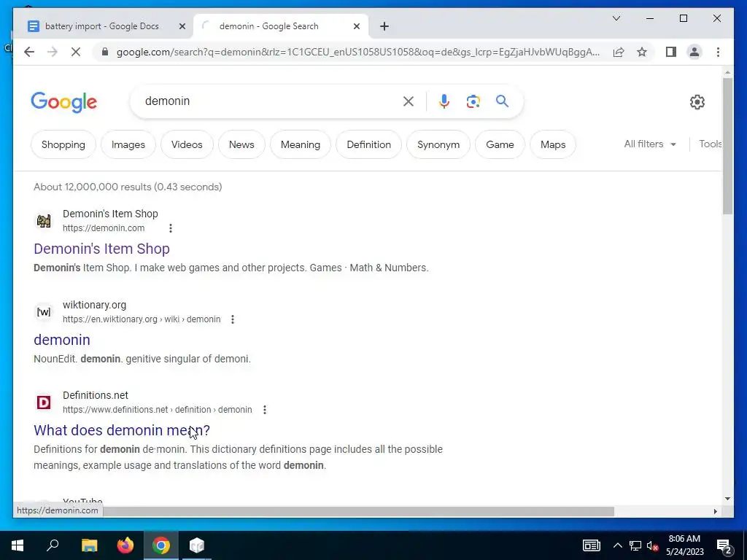Close the battery import Google Docs tab
The width and height of the screenshot is (747, 560).
[182, 26]
